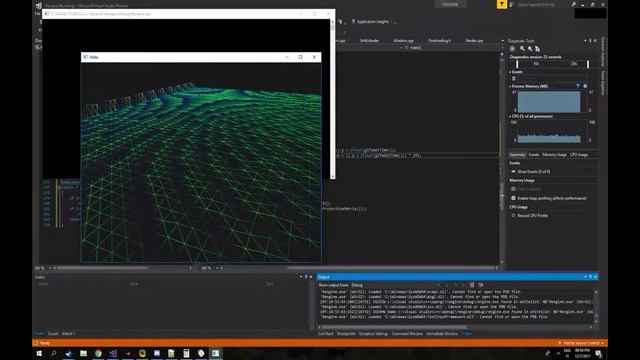
Task: Click the right diagnostic timeline handle
Action: (588, 64)
